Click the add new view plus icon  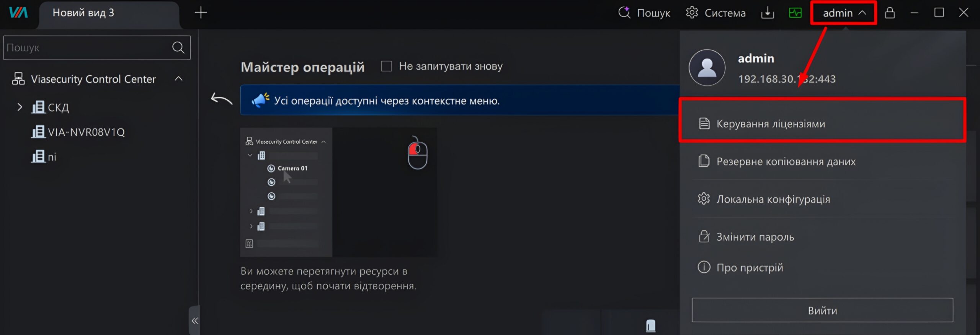tap(201, 13)
